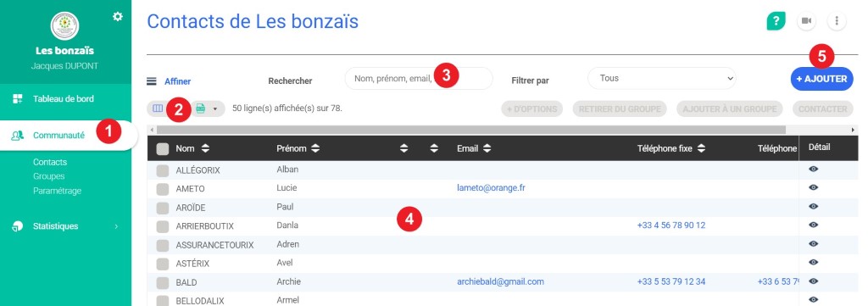This screenshot has width=868, height=306.
Task: Click the Les bonzaïs association logo
Action: click(64, 26)
